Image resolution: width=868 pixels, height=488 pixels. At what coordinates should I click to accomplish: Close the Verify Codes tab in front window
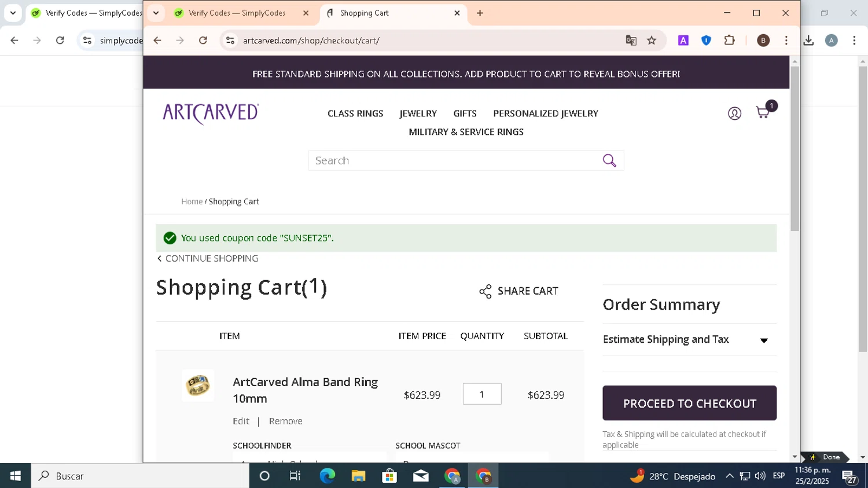coord(306,13)
